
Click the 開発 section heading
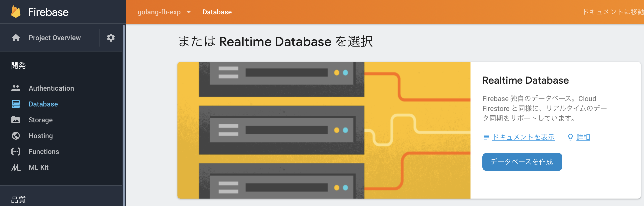click(18, 66)
